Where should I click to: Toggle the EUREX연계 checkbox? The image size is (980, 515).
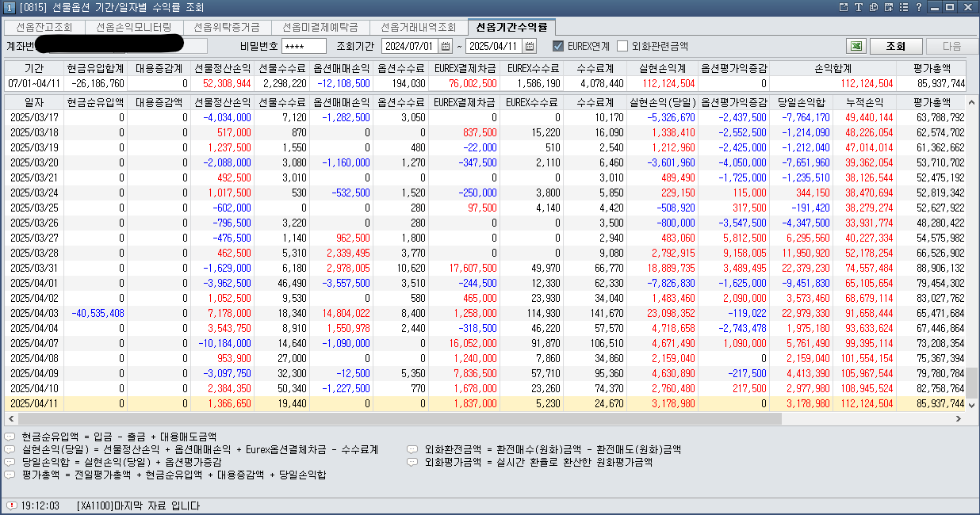pyautogui.click(x=558, y=46)
